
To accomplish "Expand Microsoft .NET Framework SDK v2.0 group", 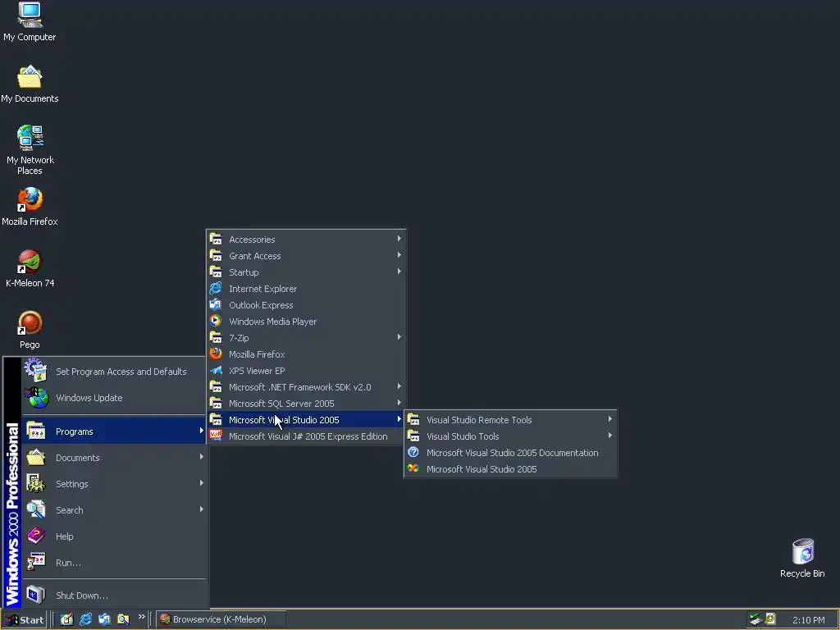I will pyautogui.click(x=306, y=387).
